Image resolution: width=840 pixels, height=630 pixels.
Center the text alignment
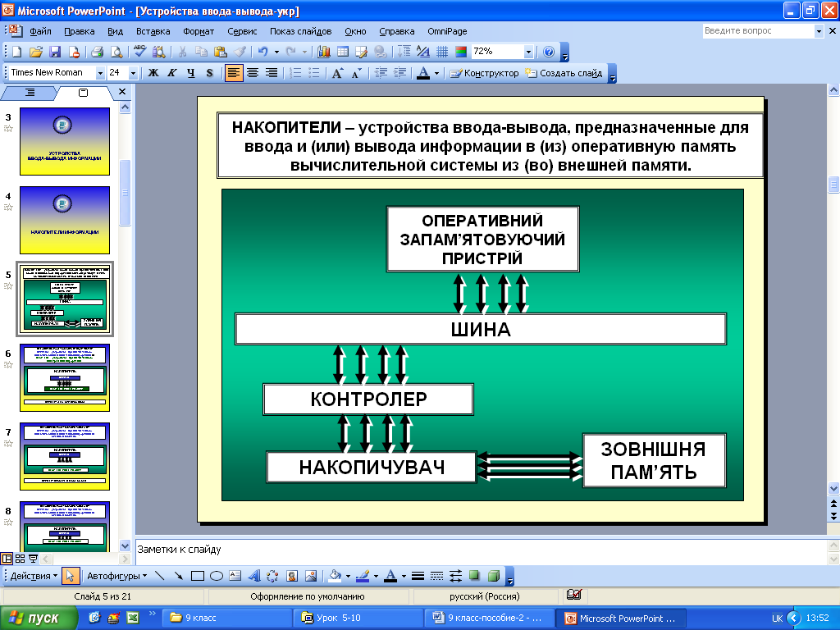pyautogui.click(x=253, y=73)
